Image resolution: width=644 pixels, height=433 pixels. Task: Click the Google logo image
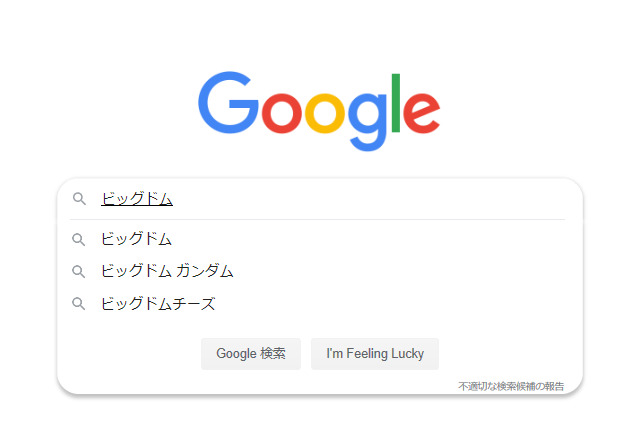click(x=319, y=109)
